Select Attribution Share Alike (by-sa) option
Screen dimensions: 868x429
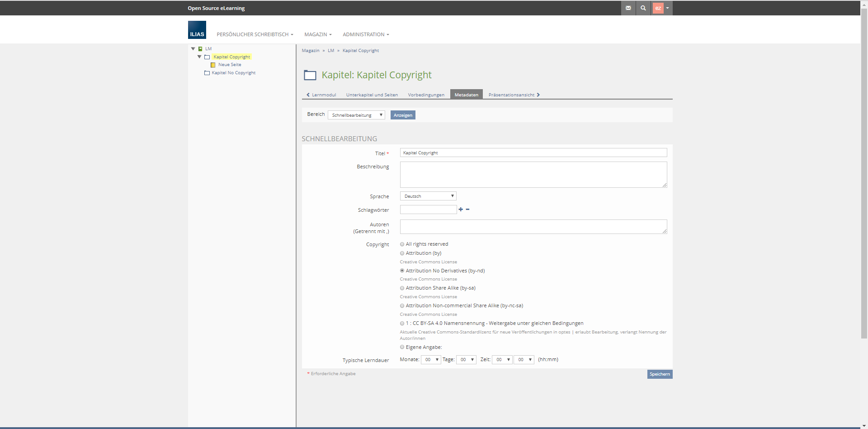402,288
